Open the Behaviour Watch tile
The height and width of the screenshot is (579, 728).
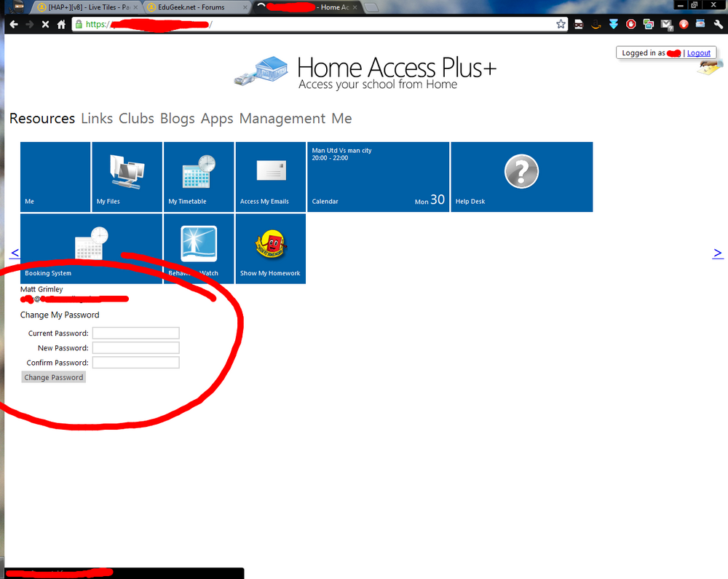click(x=199, y=248)
